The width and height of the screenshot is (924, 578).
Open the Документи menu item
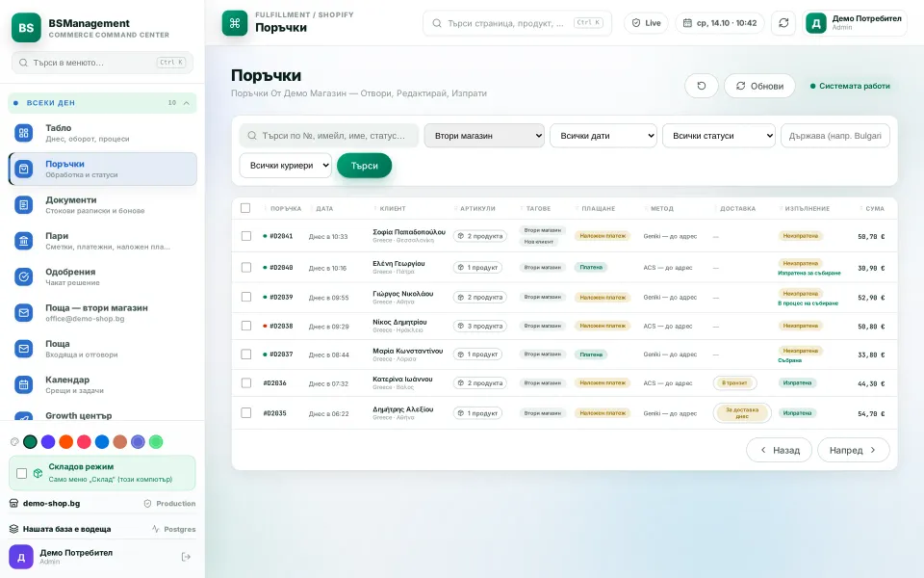pyautogui.click(x=102, y=204)
